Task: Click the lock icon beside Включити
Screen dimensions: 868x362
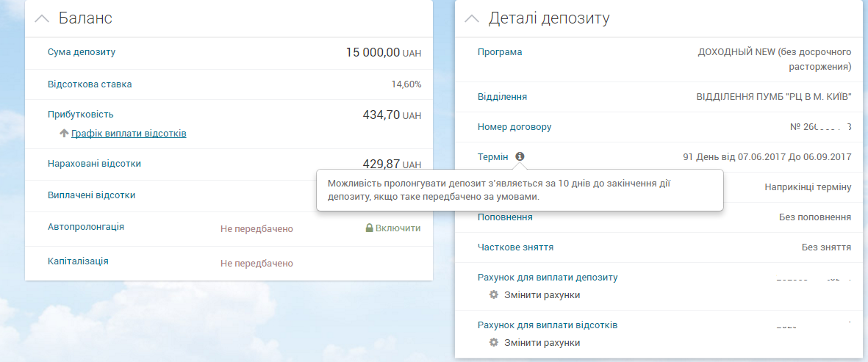Action: [369, 228]
